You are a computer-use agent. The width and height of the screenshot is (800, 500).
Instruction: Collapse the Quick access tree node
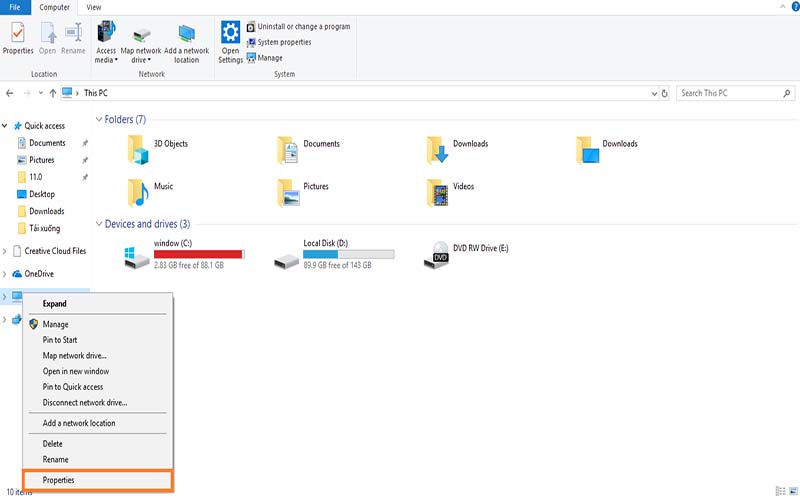click(5, 126)
